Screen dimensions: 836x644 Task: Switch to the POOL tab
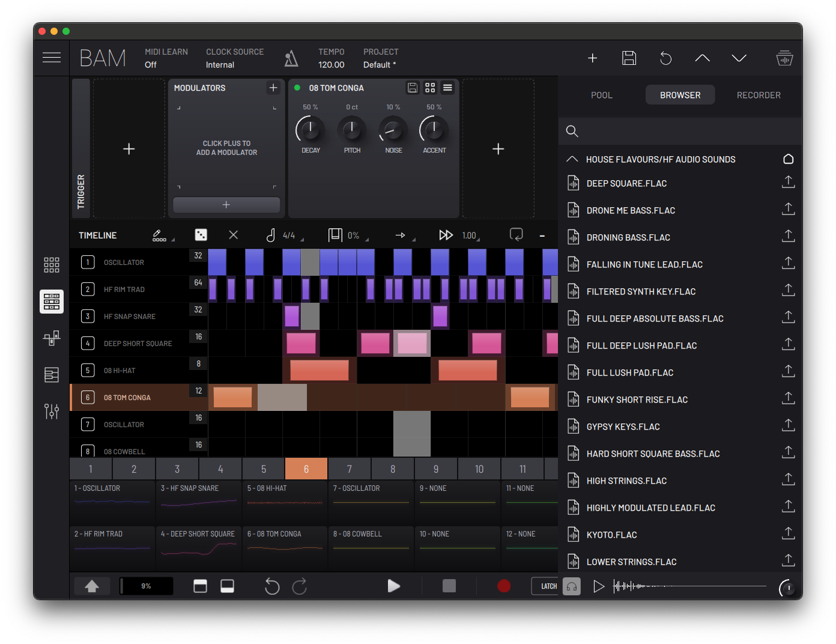601,95
